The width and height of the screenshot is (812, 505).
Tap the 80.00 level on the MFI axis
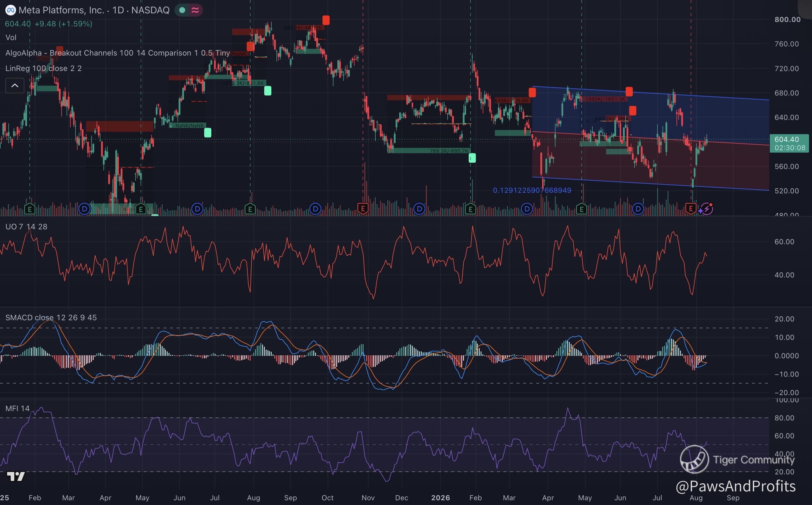click(784, 418)
